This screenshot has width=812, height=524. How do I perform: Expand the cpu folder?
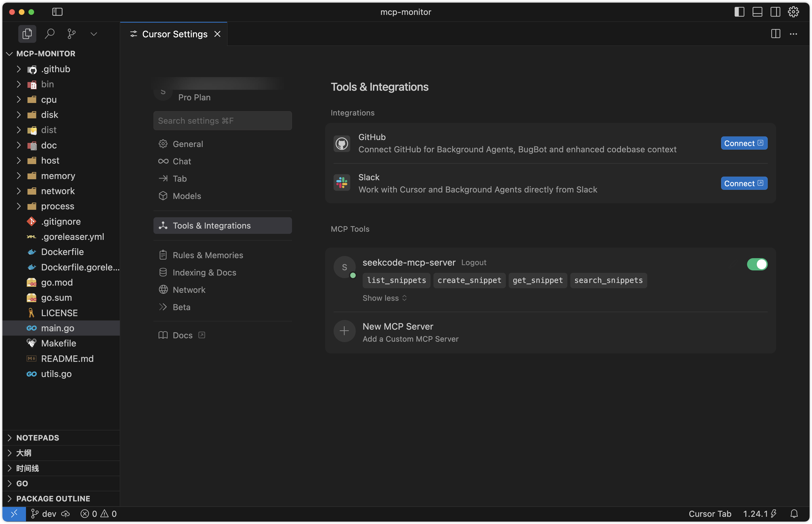click(61, 100)
